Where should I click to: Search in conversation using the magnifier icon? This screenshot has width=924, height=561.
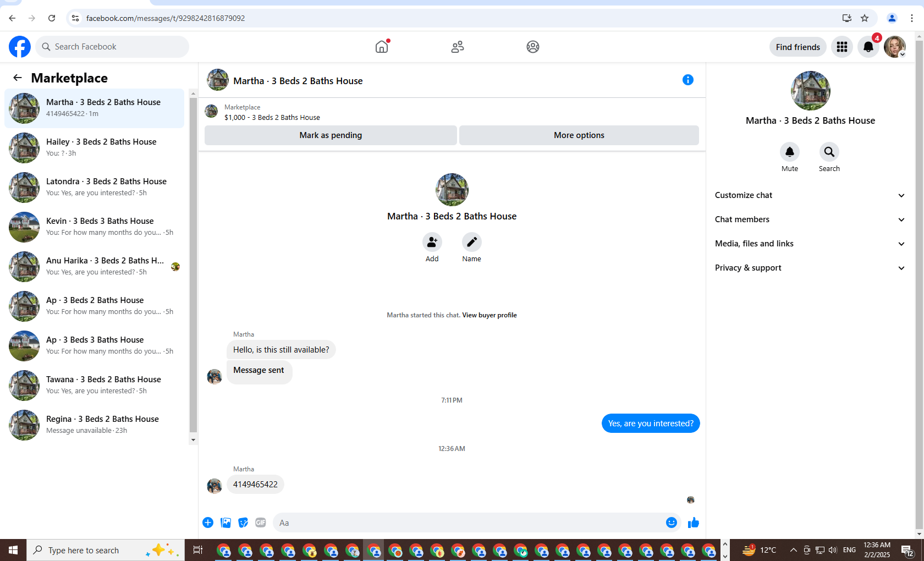[829, 152]
